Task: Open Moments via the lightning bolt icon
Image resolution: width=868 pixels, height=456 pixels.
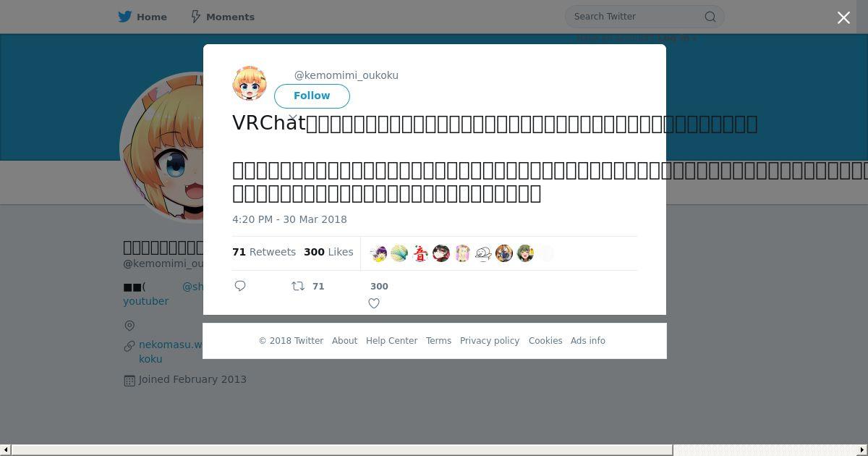Action: (196, 17)
